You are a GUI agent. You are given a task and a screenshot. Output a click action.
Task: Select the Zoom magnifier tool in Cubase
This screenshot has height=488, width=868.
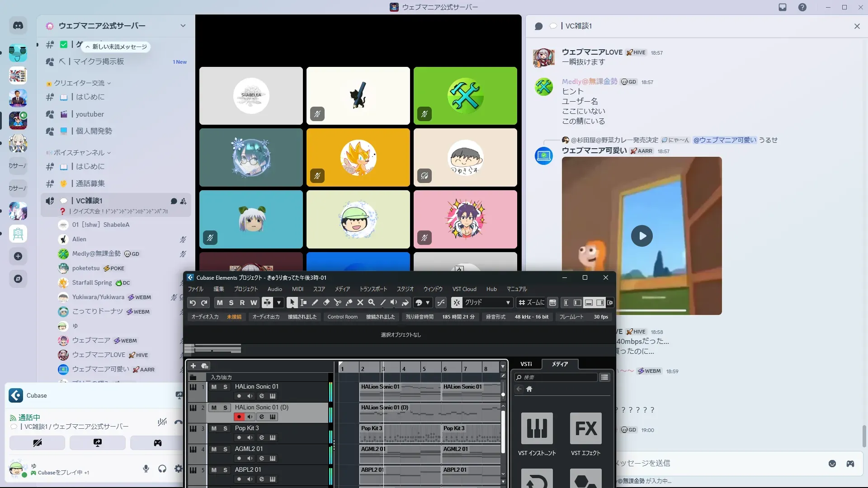pos(371,303)
